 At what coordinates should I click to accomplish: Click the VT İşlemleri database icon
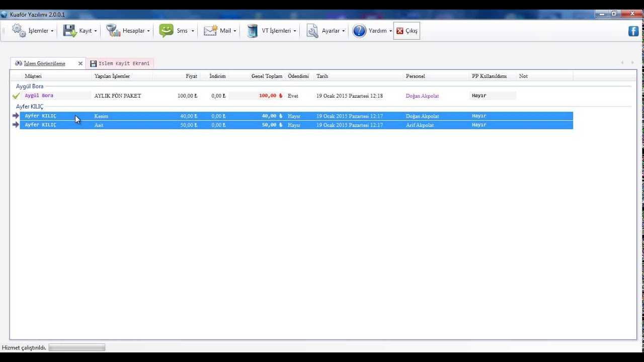[253, 31]
